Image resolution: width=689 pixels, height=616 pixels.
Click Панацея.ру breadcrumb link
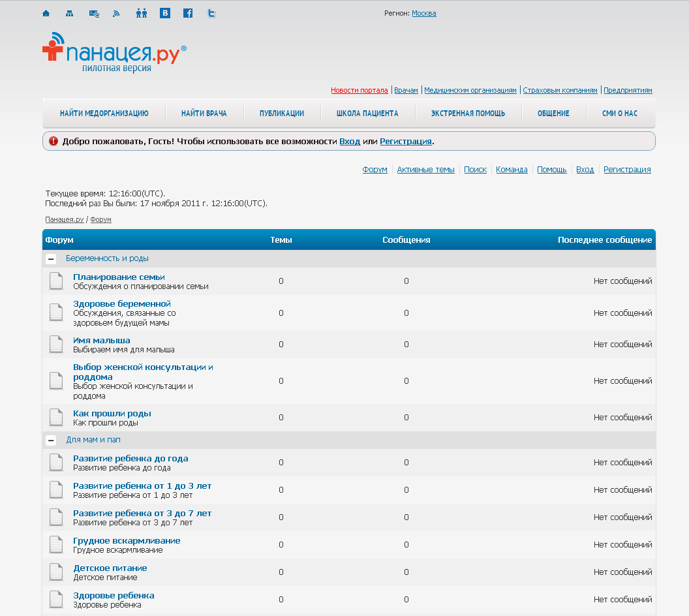[x=65, y=219]
